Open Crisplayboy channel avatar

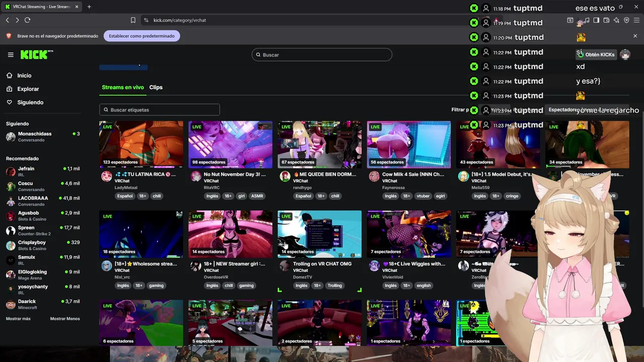click(11, 245)
